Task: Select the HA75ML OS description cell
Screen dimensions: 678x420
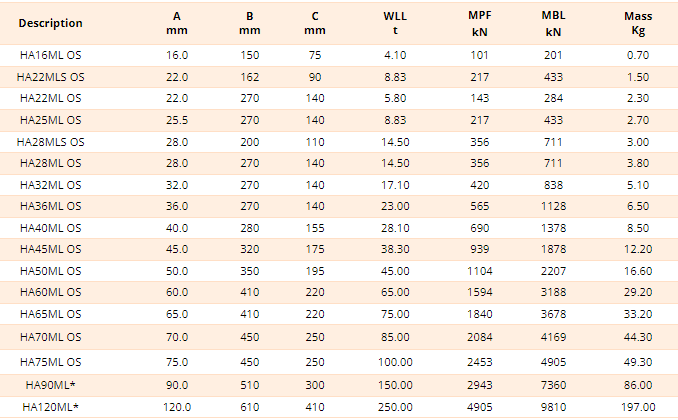Action: tap(51, 360)
